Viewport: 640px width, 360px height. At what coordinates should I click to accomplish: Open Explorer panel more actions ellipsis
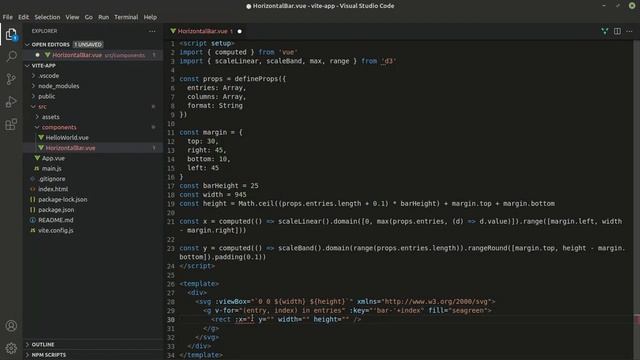(x=152, y=31)
